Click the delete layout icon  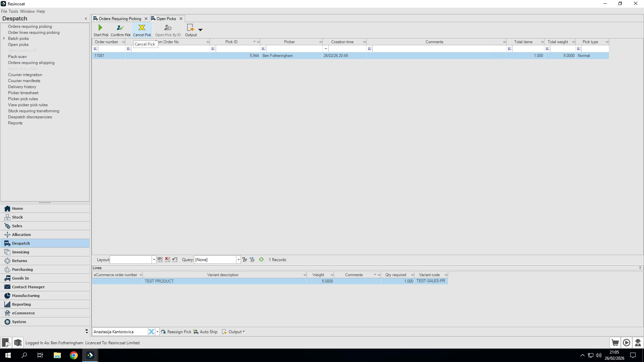[167, 260]
